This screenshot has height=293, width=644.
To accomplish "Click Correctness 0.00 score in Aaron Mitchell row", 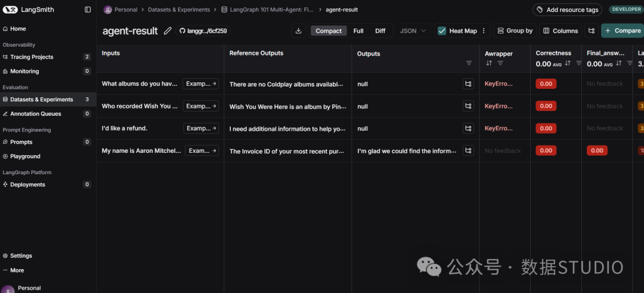I will click(546, 150).
